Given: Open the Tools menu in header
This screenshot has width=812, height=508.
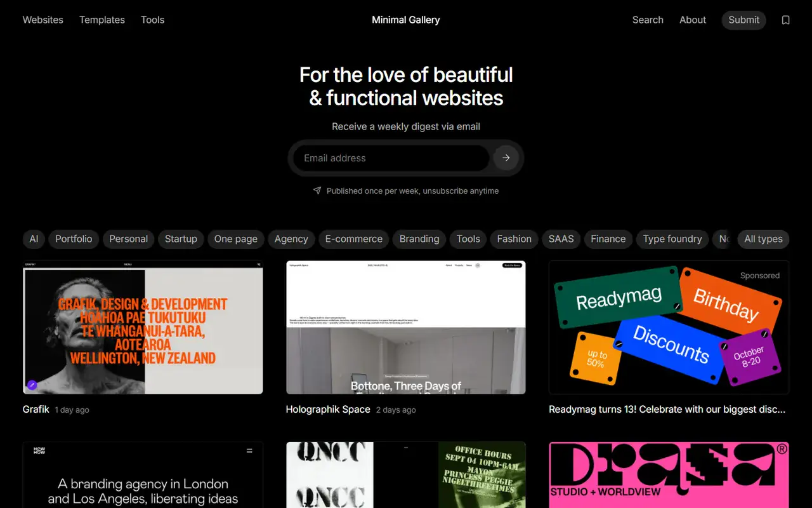Looking at the screenshot, I should point(153,20).
